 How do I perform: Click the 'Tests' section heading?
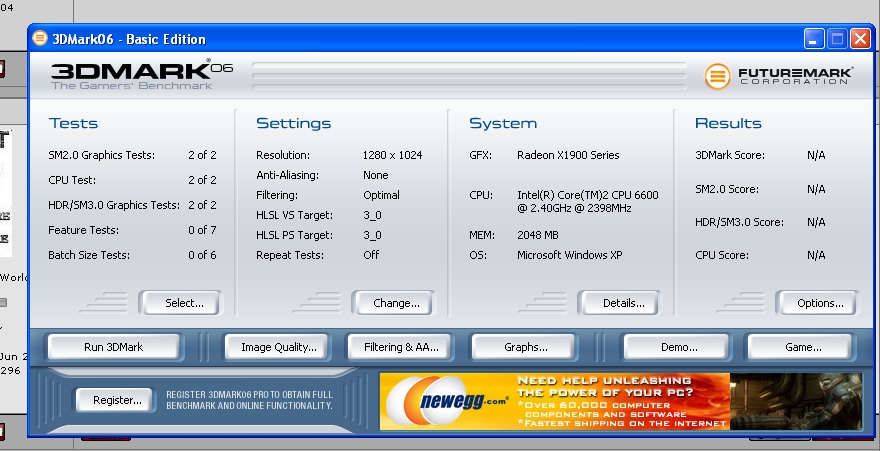74,123
